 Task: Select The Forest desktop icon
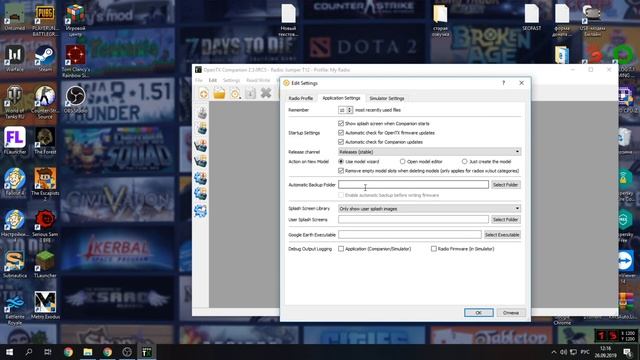click(x=45, y=141)
